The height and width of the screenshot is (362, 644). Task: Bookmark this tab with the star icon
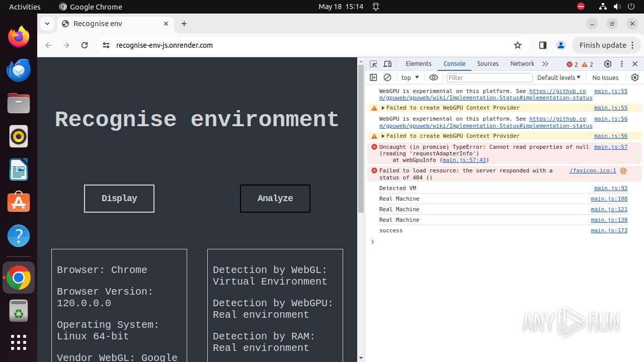(x=518, y=45)
